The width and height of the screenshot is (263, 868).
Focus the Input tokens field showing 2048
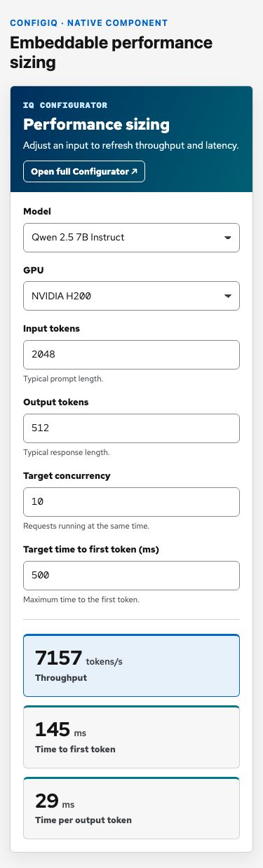pyautogui.click(x=131, y=355)
